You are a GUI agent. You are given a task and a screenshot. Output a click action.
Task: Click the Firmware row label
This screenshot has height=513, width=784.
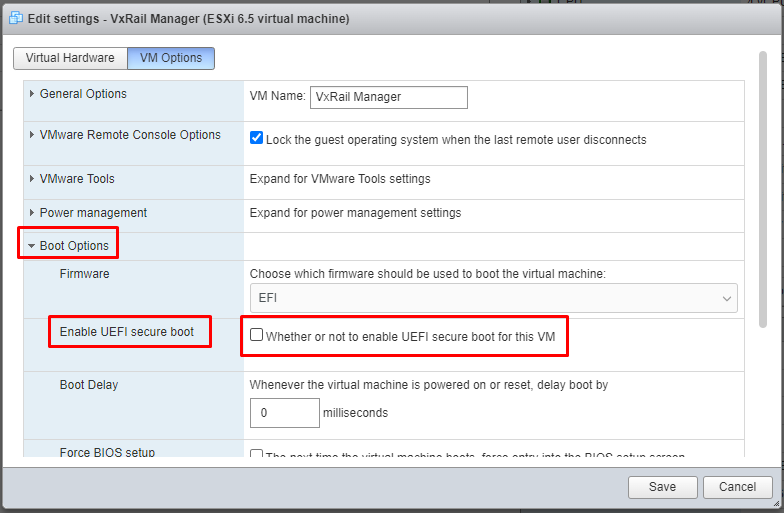(x=85, y=273)
